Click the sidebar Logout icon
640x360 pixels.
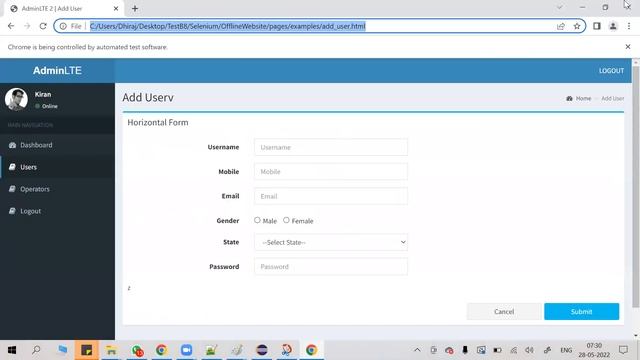point(12,211)
